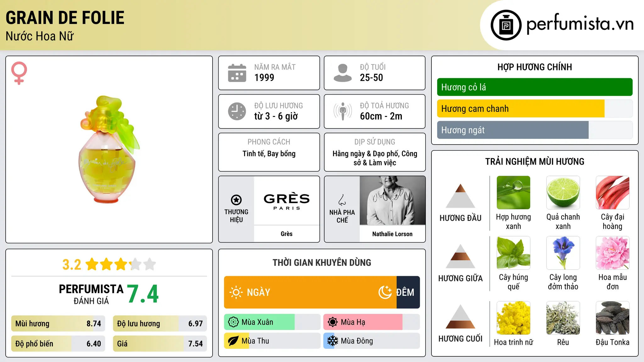Click the flower icon for Mùa Xuân
The image size is (644, 362).
pos(233,322)
